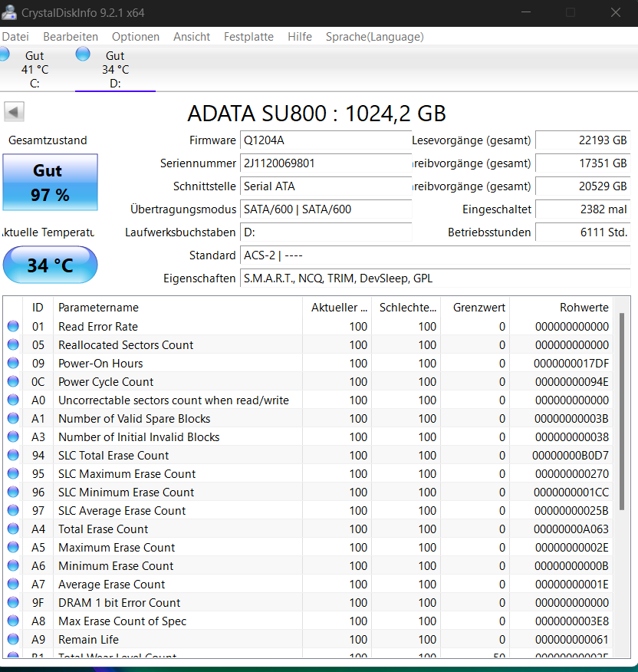Open the Bearbeiten menu
This screenshot has width=638, height=672.
click(x=71, y=37)
